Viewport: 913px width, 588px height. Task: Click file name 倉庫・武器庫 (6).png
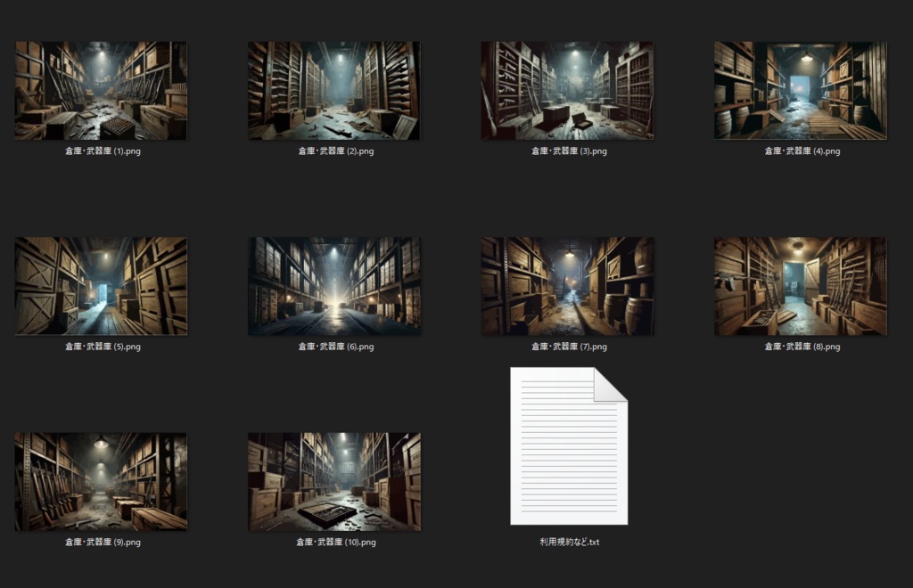pyautogui.click(x=336, y=347)
